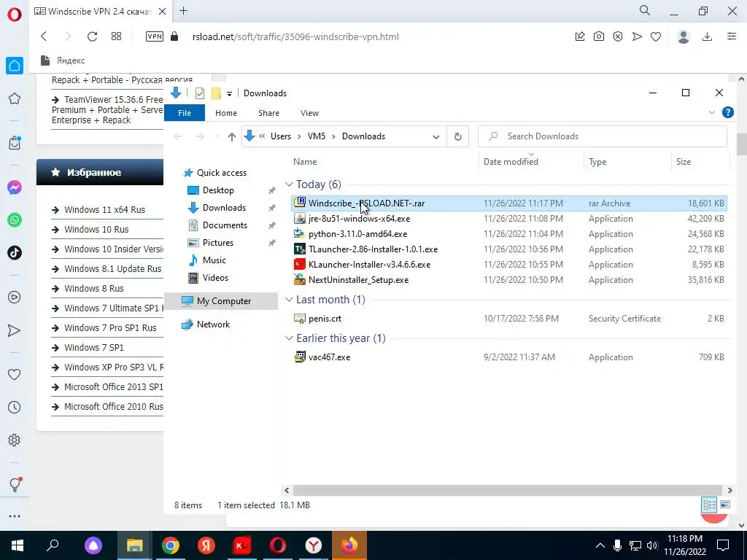
Task: Open bookmarks star in Opera sidebar
Action: (15, 98)
